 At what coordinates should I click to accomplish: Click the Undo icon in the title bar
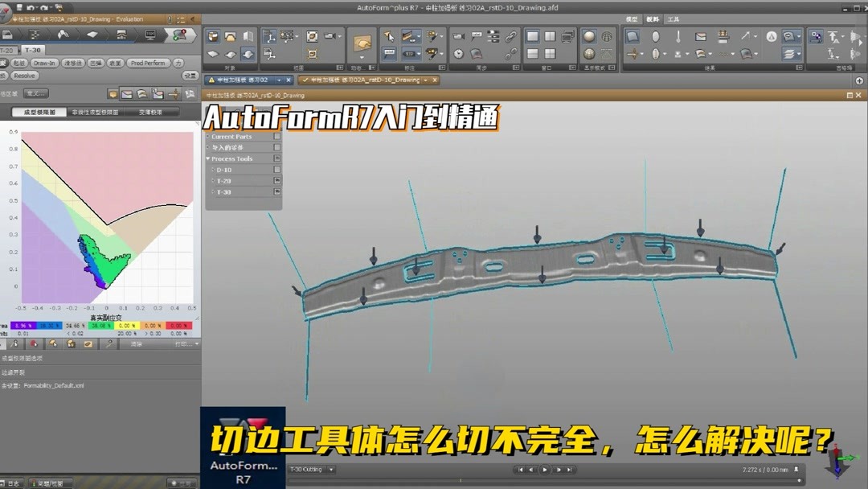31,7
